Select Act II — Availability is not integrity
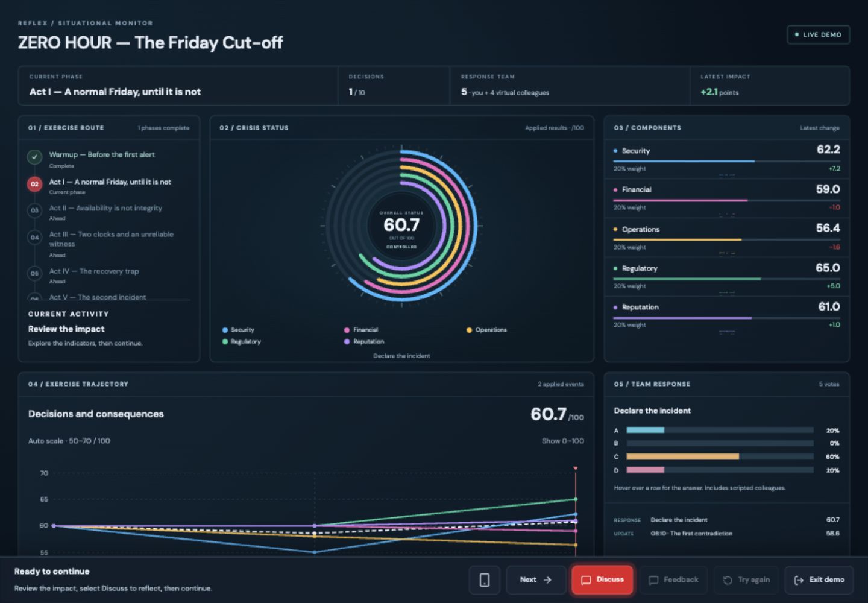The width and height of the screenshot is (868, 603). click(105, 208)
